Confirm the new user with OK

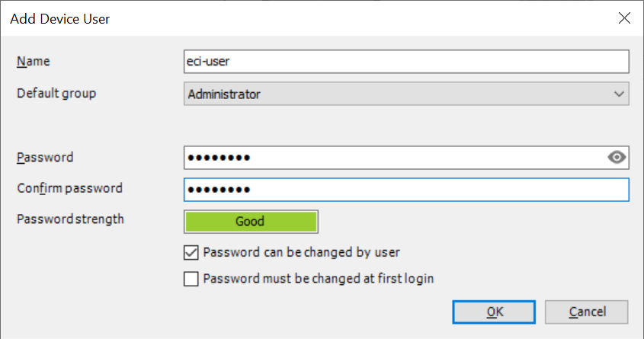[494, 312]
